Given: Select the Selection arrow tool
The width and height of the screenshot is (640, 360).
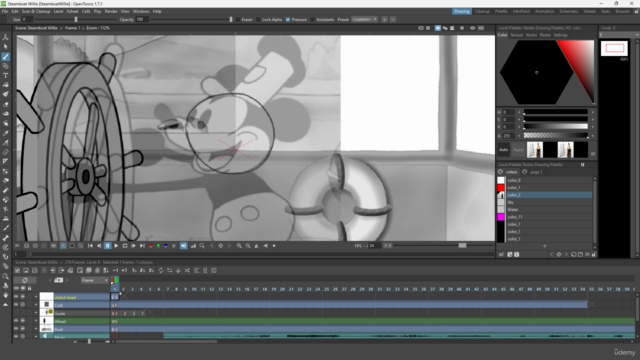Looking at the screenshot, I should coord(6,47).
